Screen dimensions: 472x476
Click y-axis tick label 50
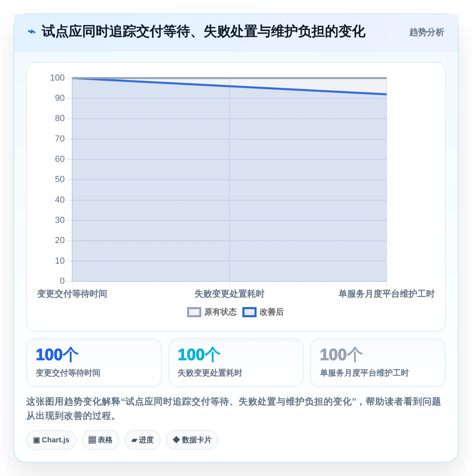coord(60,179)
